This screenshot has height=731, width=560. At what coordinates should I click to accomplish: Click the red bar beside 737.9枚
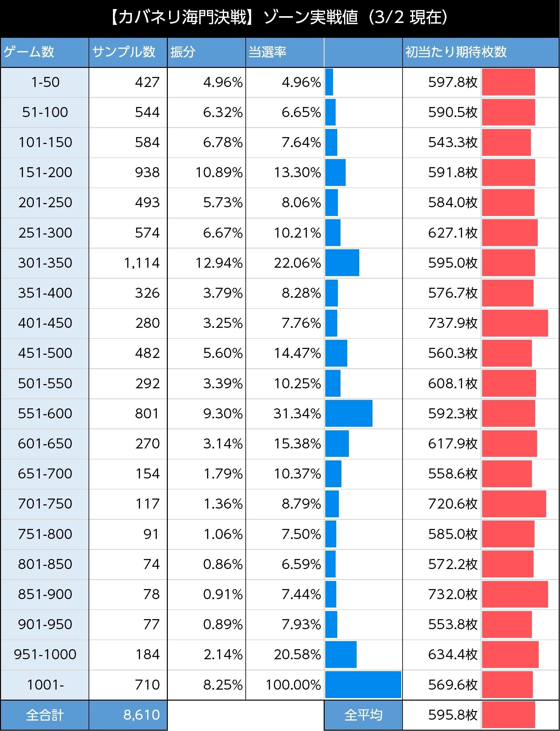[514, 323]
